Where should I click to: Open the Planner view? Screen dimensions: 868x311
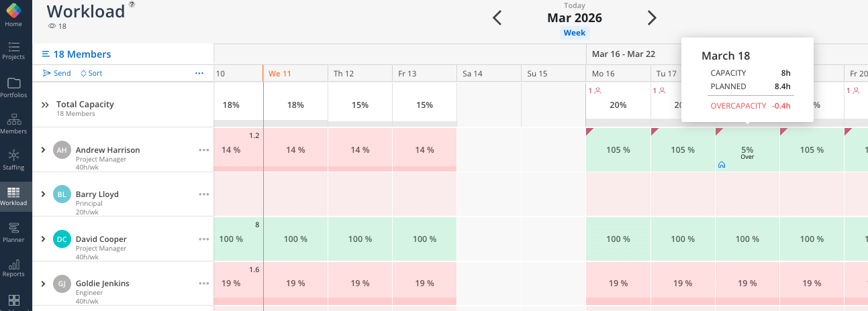13,232
